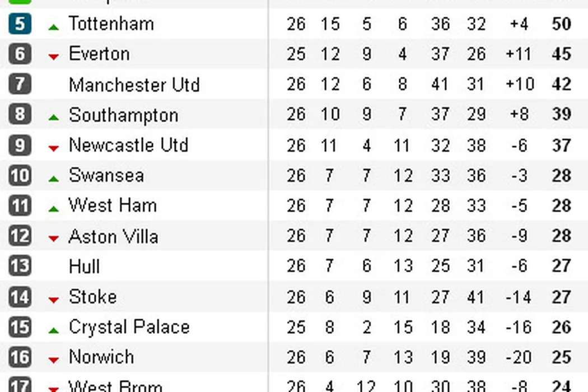Click the red down arrow beside Everton

[54, 57]
